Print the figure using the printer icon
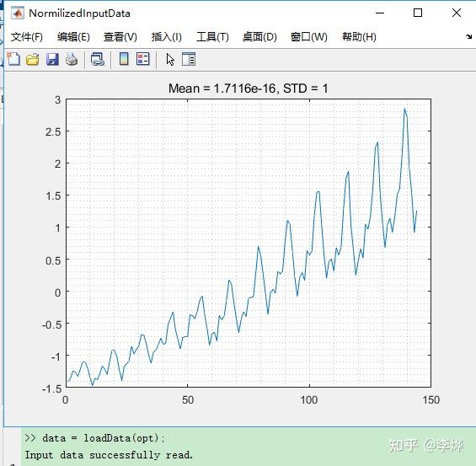The height and width of the screenshot is (466, 476). [72, 59]
